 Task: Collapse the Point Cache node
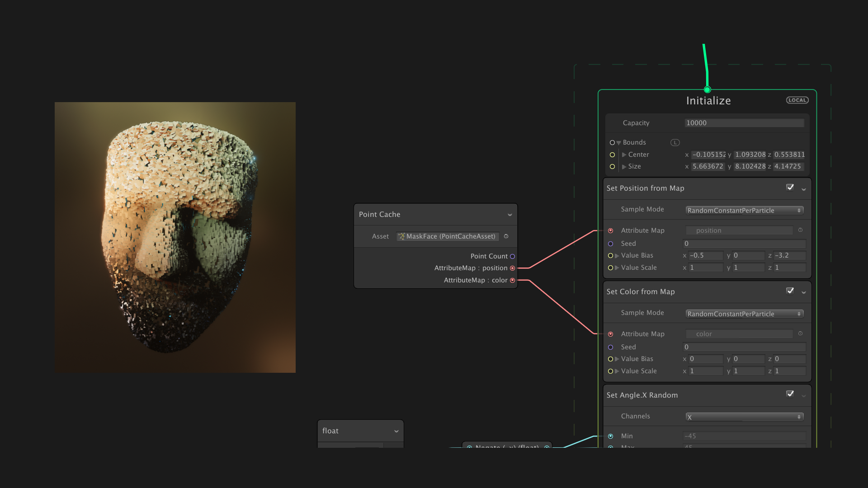click(509, 215)
